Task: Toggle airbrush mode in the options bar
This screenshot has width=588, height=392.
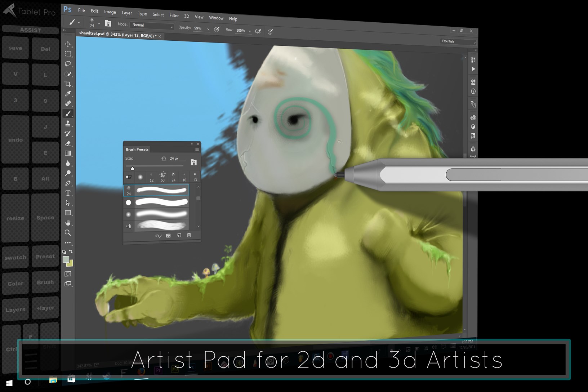Action: (258, 31)
